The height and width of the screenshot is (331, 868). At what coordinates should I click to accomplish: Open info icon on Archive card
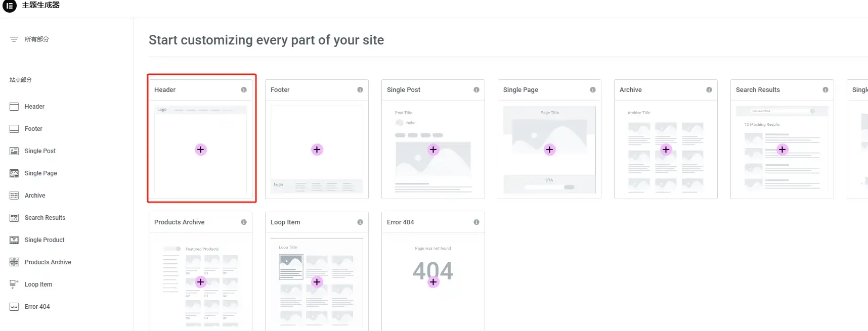coord(709,90)
